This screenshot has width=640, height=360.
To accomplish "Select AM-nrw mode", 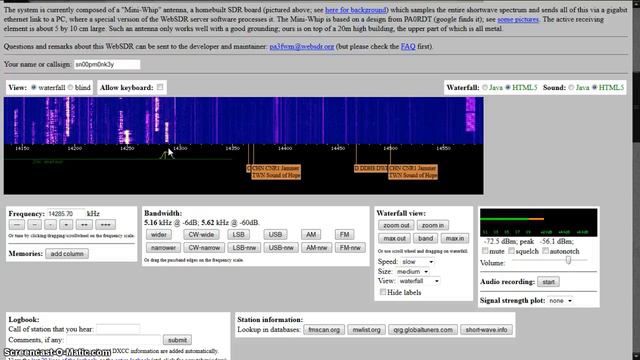I will [316, 247].
